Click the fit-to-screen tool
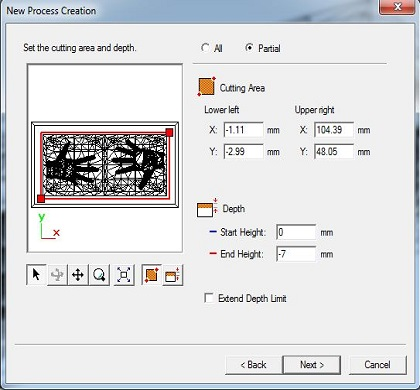 pyautogui.click(x=124, y=275)
